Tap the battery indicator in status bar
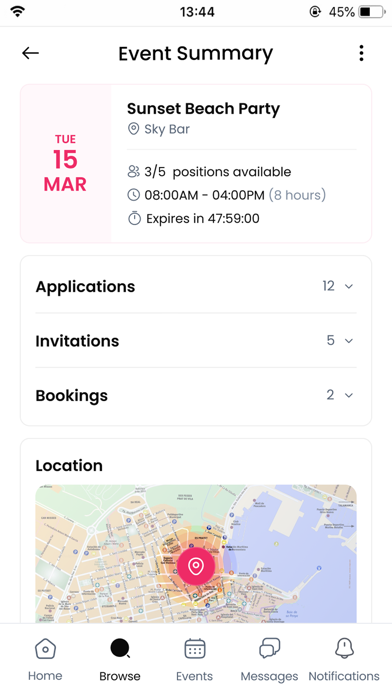Image resolution: width=392 pixels, height=696 pixels. [372, 12]
